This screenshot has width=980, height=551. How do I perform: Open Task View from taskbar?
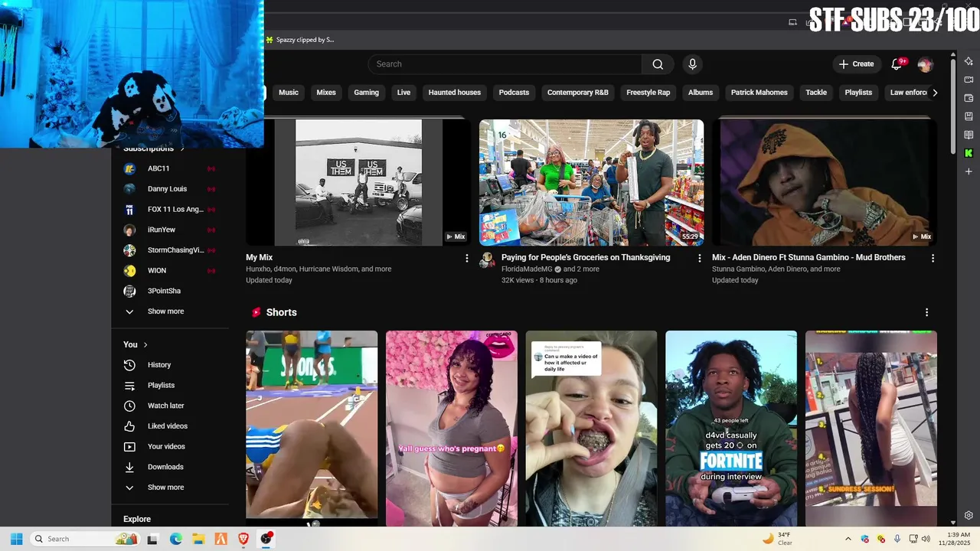coord(152,539)
